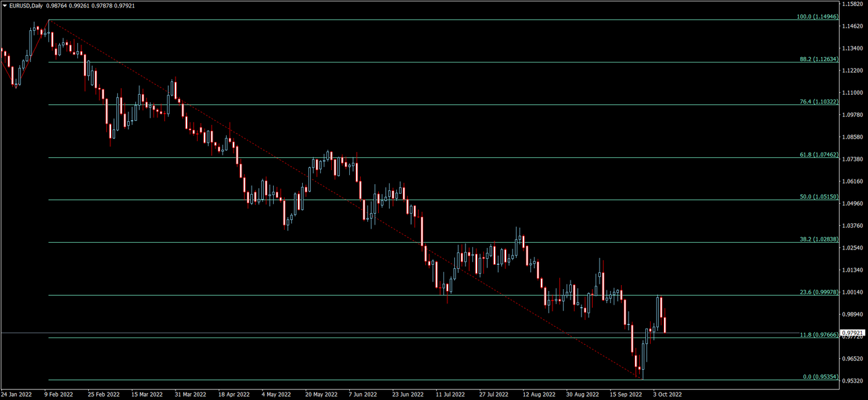868x400 pixels.
Task: Click the 15 Sep 2022 date label
Action: pyautogui.click(x=626, y=395)
